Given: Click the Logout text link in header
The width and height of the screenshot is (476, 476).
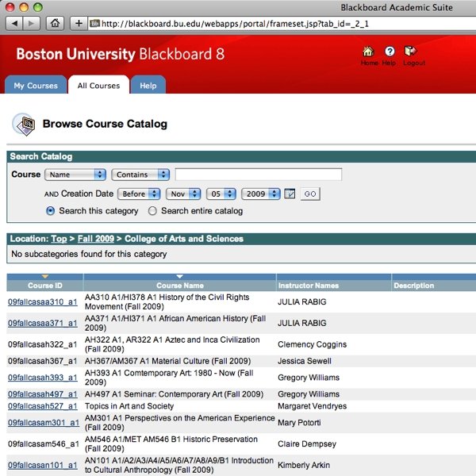Looking at the screenshot, I should (x=414, y=63).
